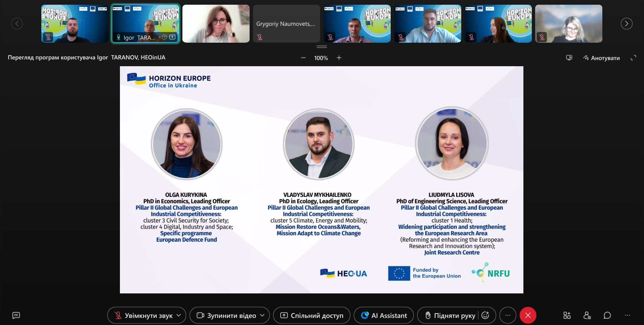Open the apps panel icon
The width and height of the screenshot is (644, 325).
(x=567, y=315)
